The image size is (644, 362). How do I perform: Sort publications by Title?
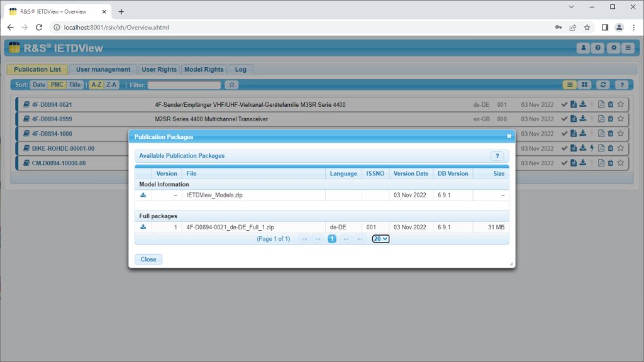(x=75, y=85)
